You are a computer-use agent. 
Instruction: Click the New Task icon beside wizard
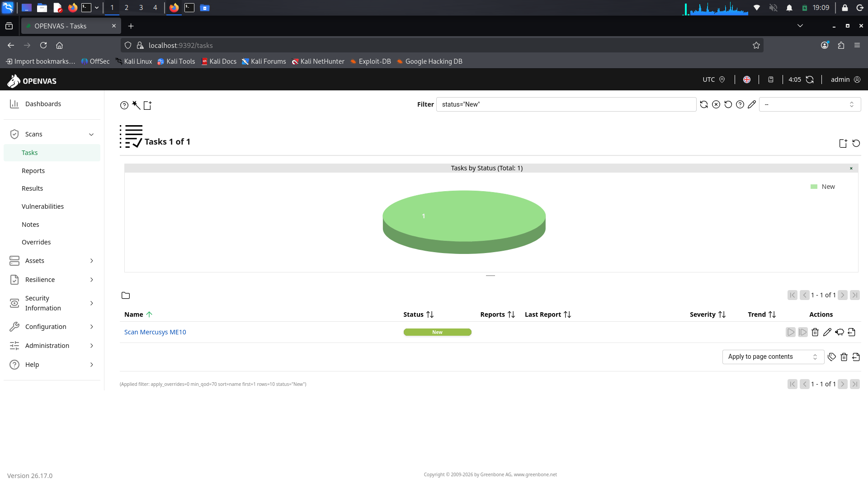coord(147,105)
